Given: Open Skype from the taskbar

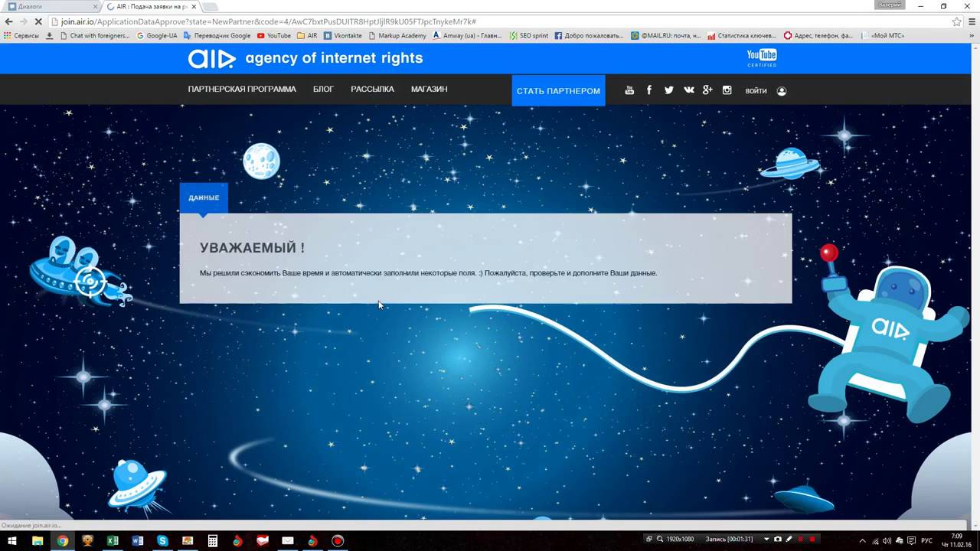Looking at the screenshot, I should [162, 541].
